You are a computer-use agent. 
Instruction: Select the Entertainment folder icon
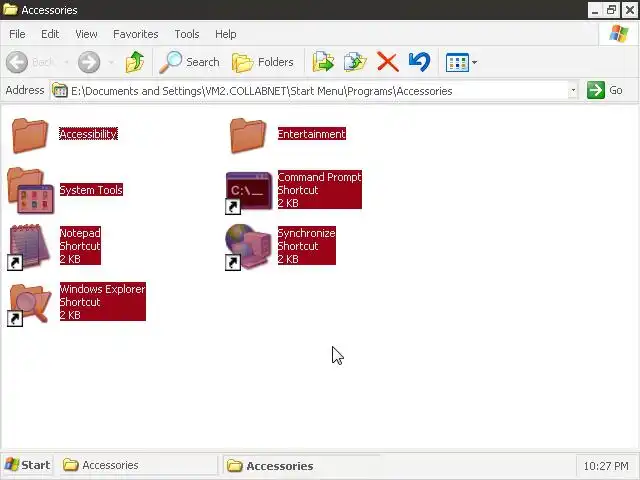(x=248, y=136)
